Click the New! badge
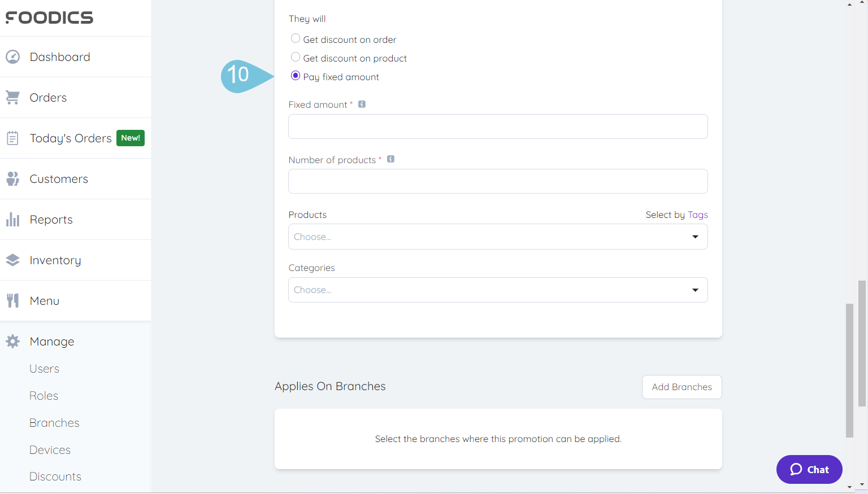This screenshot has width=868, height=494. point(131,138)
